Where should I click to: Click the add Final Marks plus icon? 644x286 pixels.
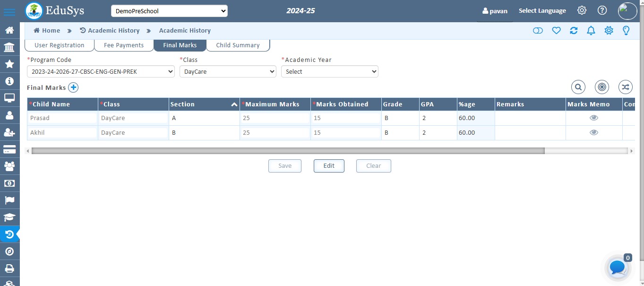(x=73, y=87)
